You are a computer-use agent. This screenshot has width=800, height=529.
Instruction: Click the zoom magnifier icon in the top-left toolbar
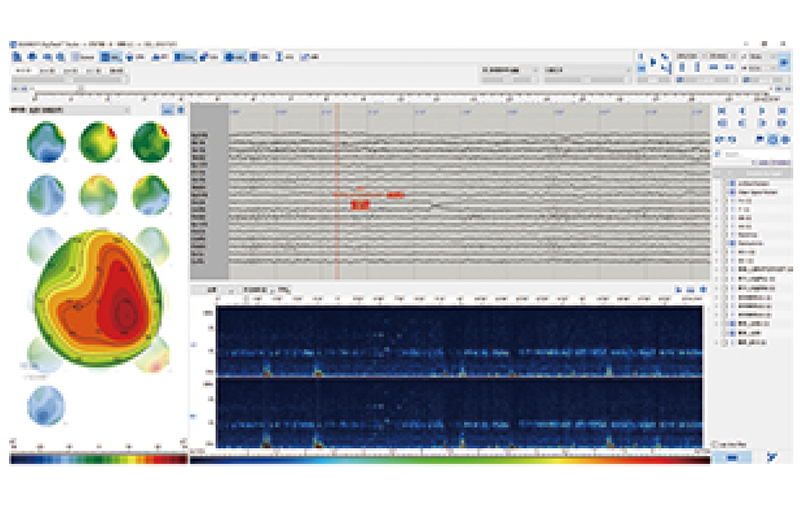[x=47, y=58]
